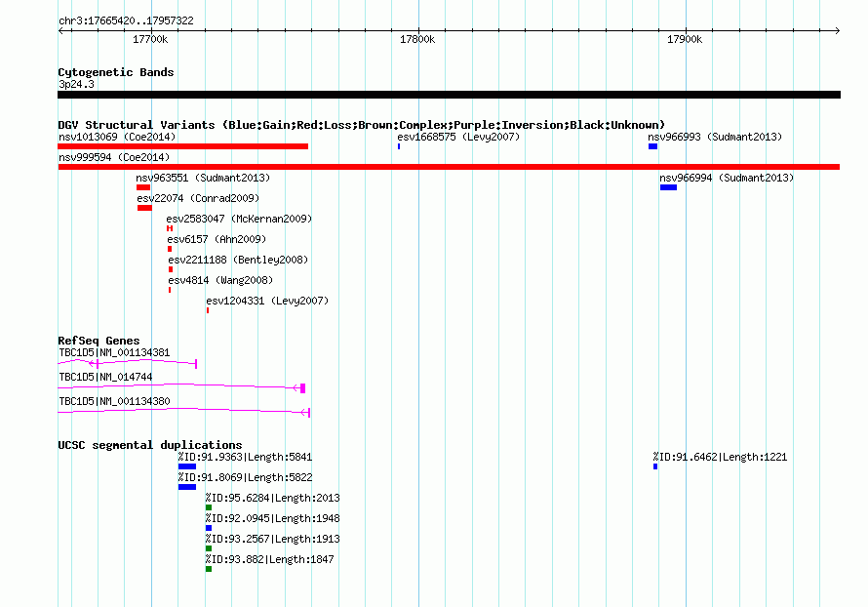Select the 3p24.3 band label
Viewport: 868px width, 607px height.
click(x=76, y=84)
